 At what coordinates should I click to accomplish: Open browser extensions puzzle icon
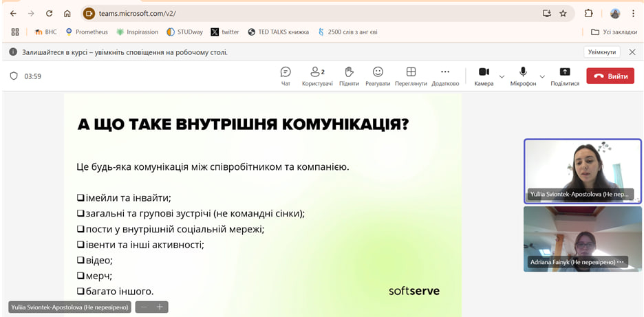(x=588, y=14)
